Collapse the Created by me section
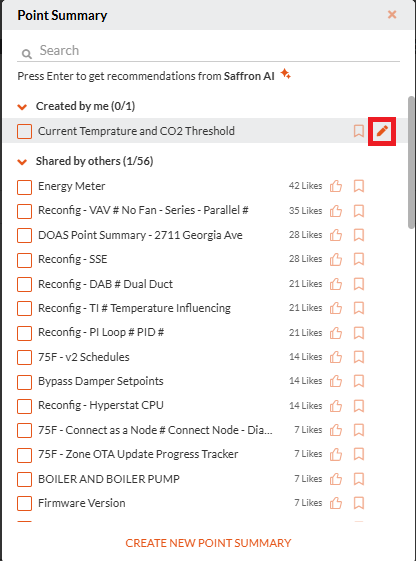 22,107
